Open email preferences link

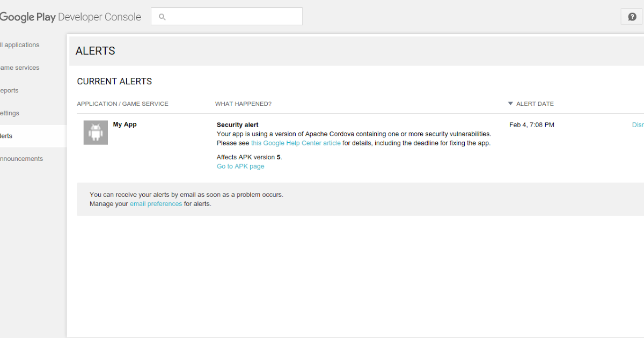(156, 204)
